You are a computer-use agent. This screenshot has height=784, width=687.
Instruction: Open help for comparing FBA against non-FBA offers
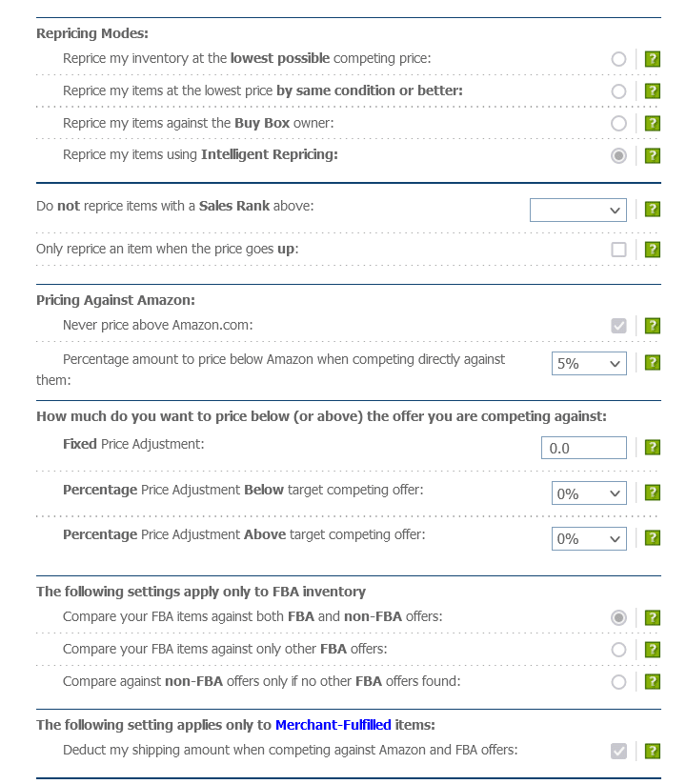pyautogui.click(x=652, y=617)
